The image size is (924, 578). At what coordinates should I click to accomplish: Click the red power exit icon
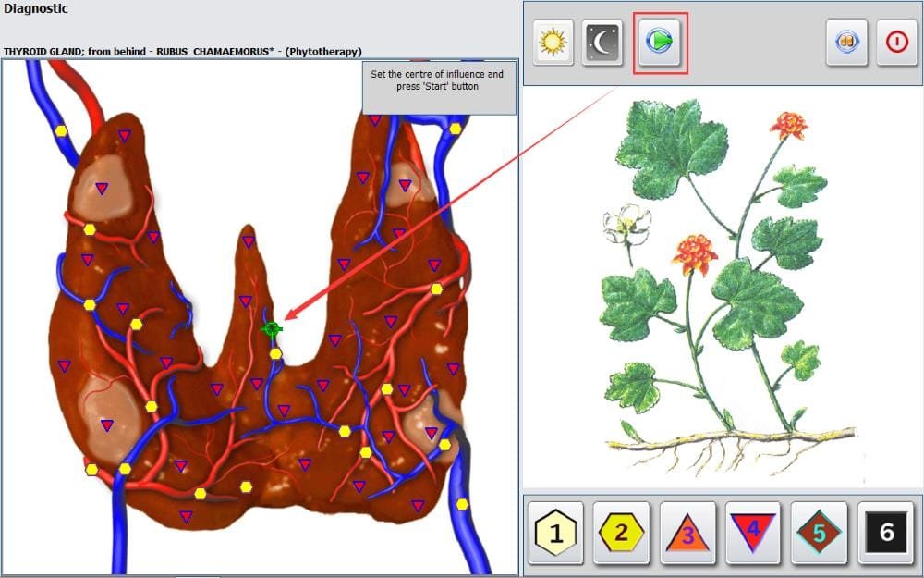(897, 42)
